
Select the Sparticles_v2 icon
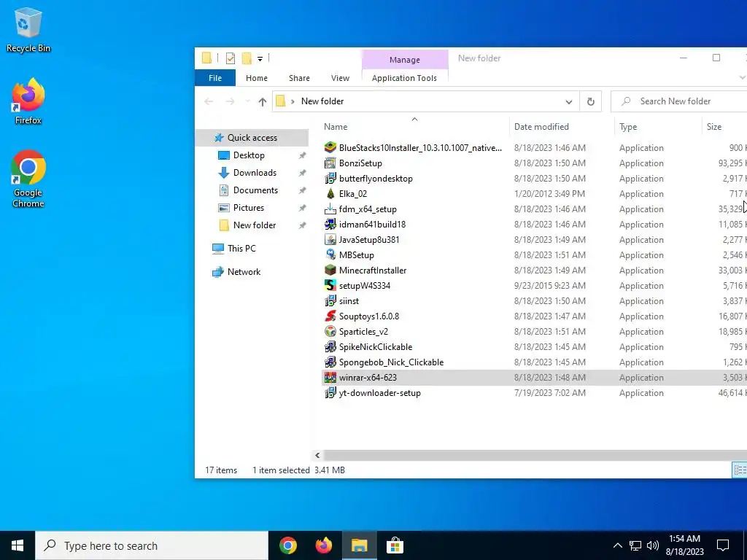(x=330, y=331)
